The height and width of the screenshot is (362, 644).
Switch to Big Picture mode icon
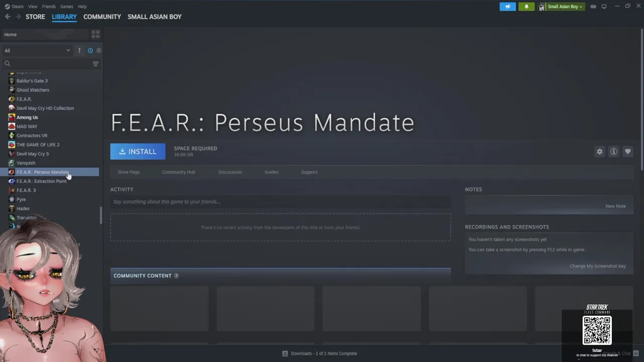tap(604, 7)
